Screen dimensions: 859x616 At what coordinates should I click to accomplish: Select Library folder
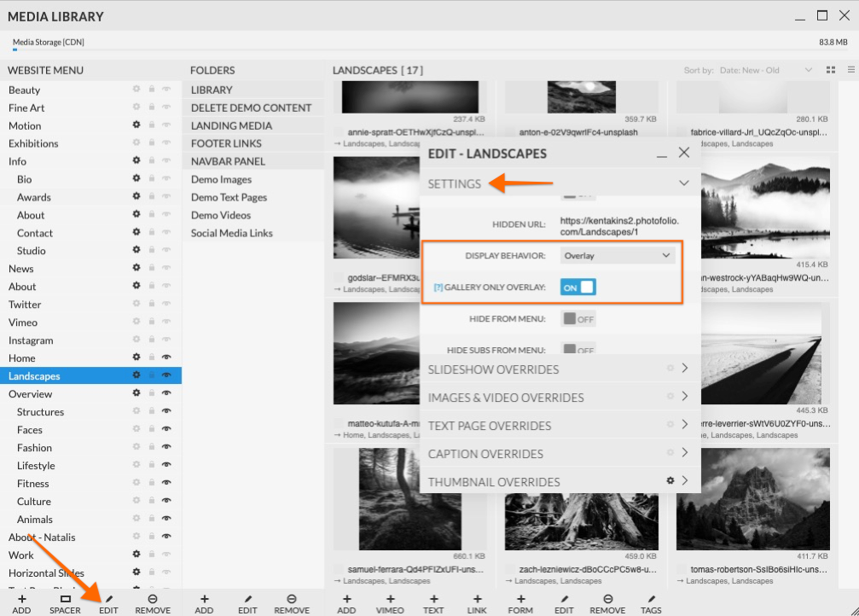(253, 90)
